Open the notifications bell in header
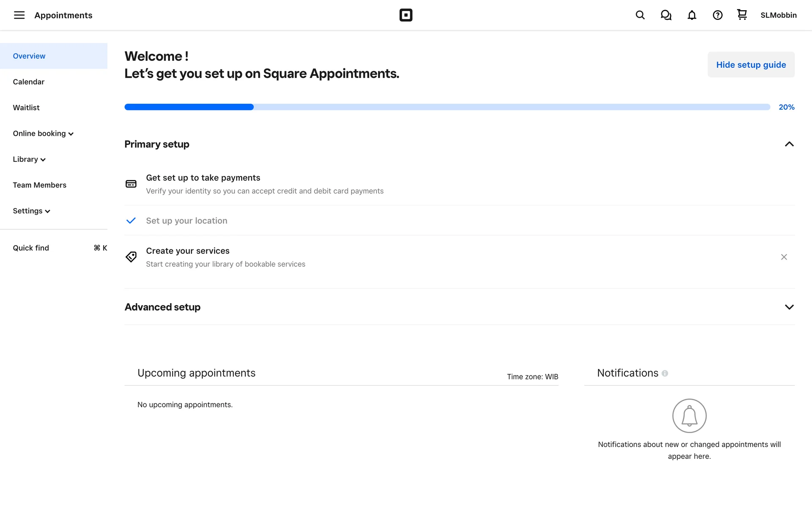This screenshot has width=812, height=508. point(691,15)
